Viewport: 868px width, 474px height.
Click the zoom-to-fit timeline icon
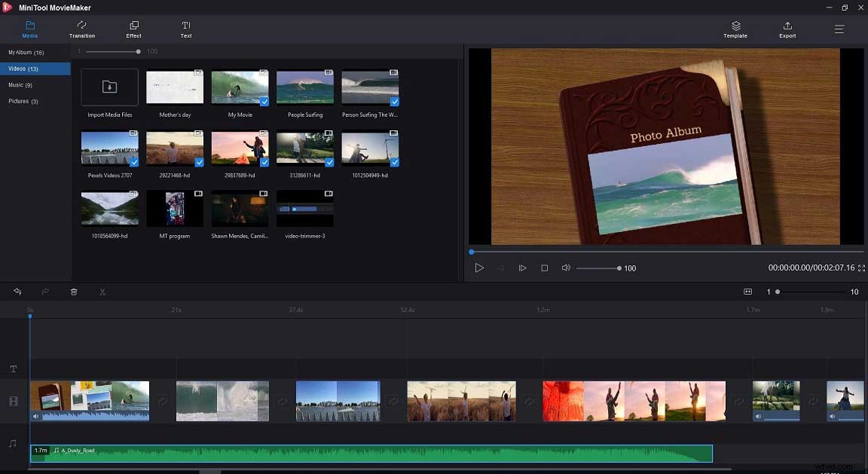click(x=748, y=292)
